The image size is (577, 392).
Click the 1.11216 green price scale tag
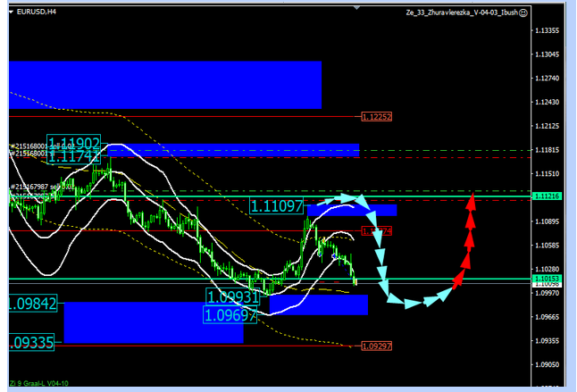click(x=545, y=196)
